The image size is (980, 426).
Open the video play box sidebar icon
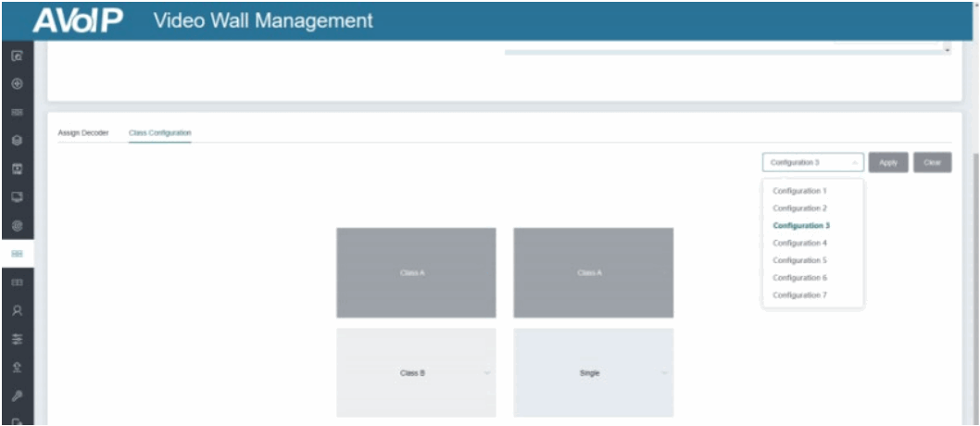(18, 169)
